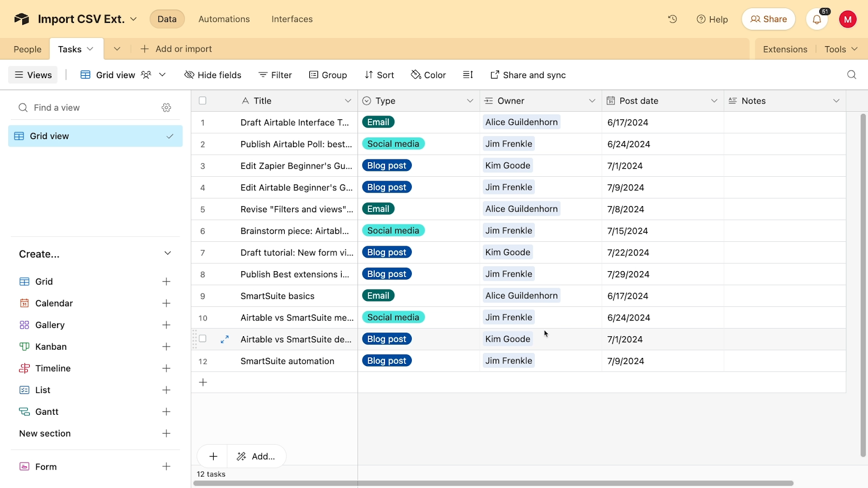Click the Share button
Screen dimensions: 868x488
pos(768,19)
